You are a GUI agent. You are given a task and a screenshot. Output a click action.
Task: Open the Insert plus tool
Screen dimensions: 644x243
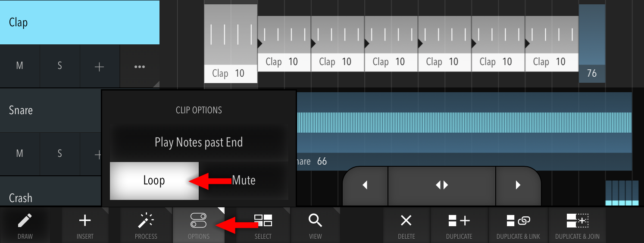[85, 225]
